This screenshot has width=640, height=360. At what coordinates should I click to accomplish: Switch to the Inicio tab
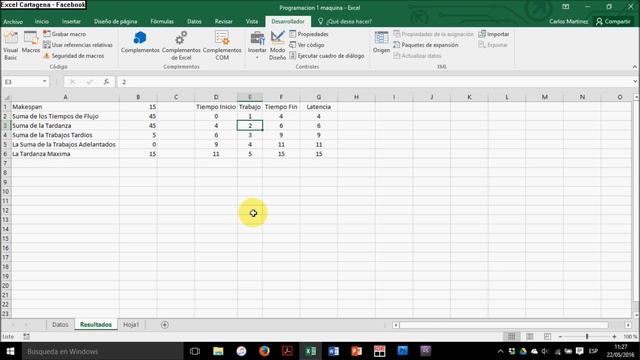(42, 21)
